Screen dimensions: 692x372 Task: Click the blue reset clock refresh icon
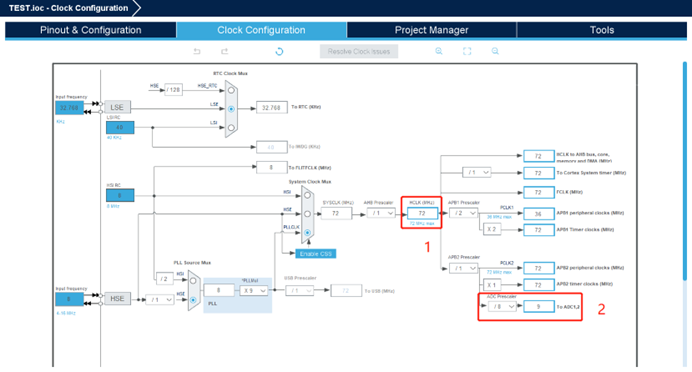279,52
